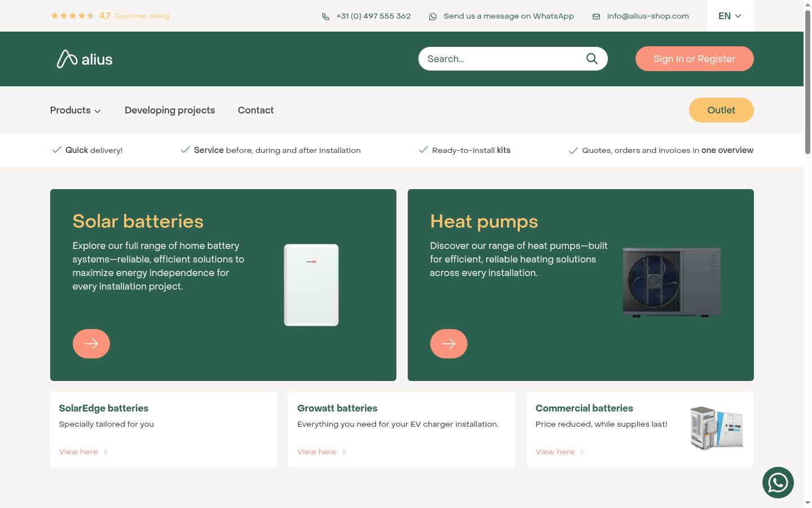This screenshot has height=508, width=812.
Task: Open Developing projects page
Action: [x=170, y=110]
